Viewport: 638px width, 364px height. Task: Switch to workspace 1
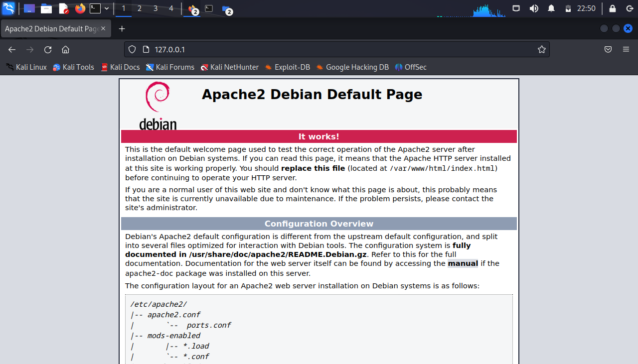pos(124,8)
